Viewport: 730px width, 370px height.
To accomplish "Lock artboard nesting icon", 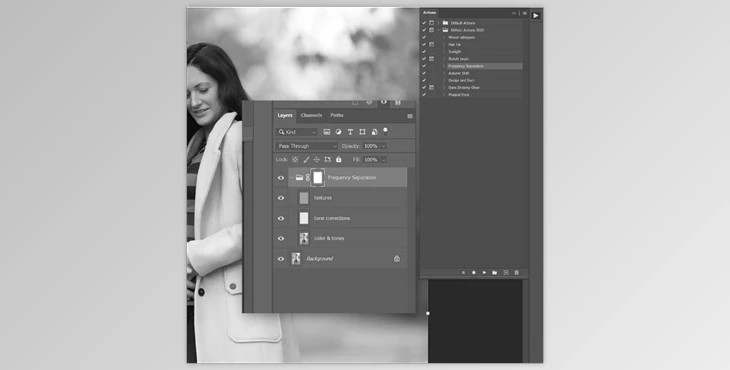I will 328,160.
